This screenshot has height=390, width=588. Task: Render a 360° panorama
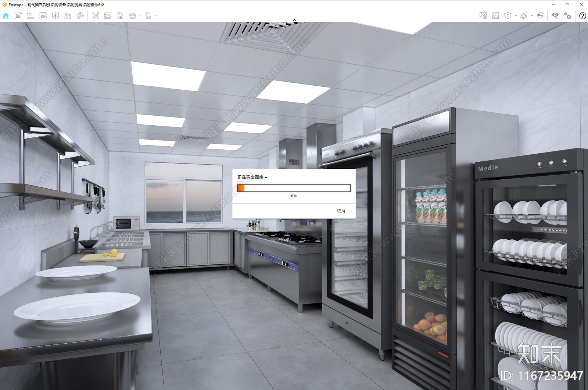[x=133, y=16]
